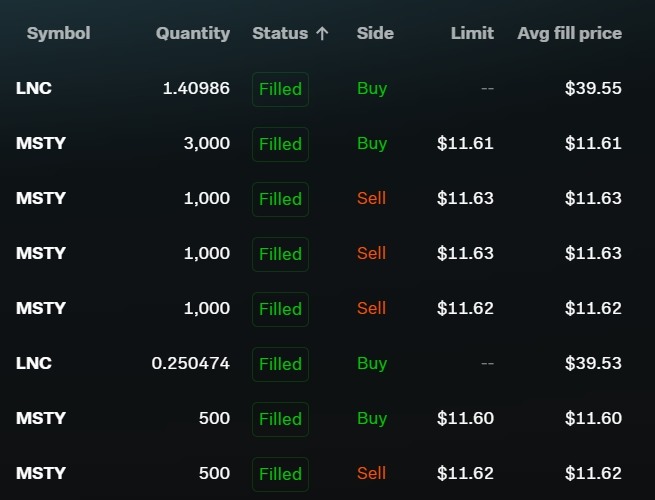Click Filled badge on LNC 1.40986 order
The width and height of the screenshot is (655, 500).
click(x=280, y=89)
